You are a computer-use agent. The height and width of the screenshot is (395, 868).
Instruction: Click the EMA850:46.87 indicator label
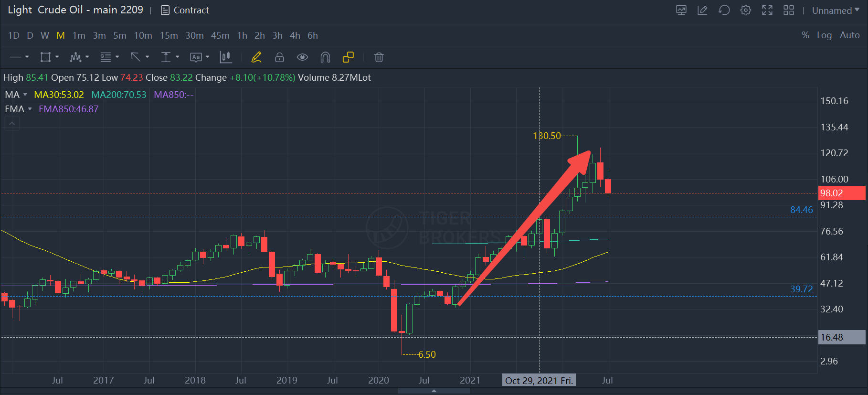(x=69, y=109)
